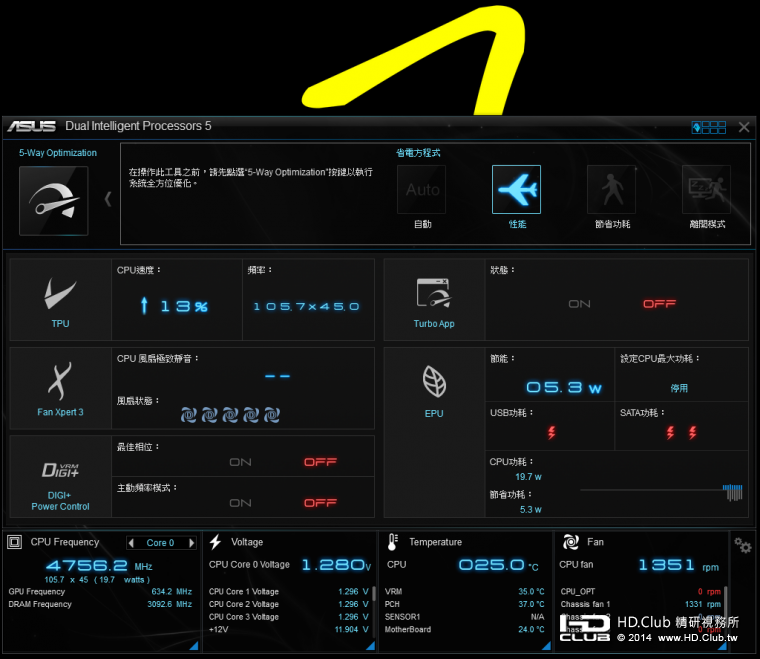The image size is (760, 659).
Task: Open Fan Xpert 3
Action: 60,387
